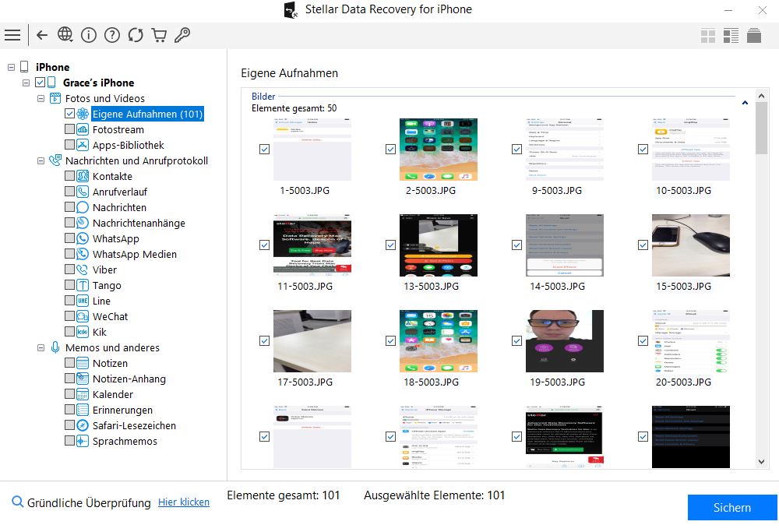The image size is (779, 532).
Task: Enable the WhatsApp checkbox
Action: (x=70, y=238)
